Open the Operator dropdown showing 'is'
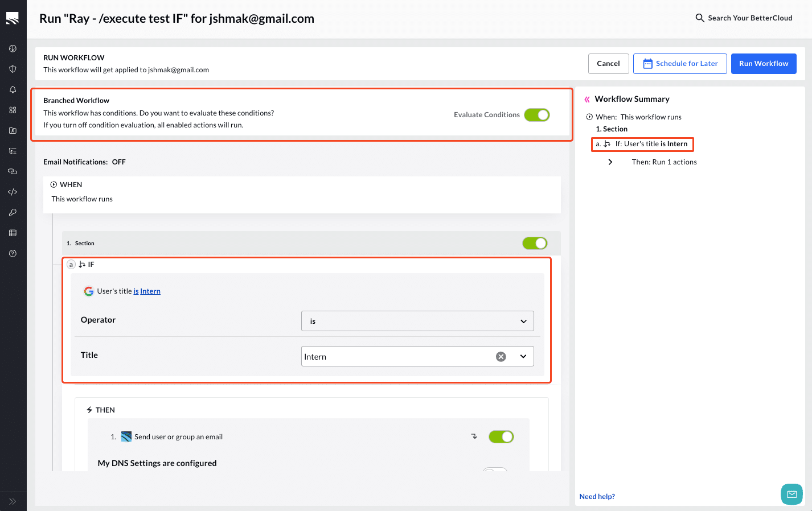This screenshot has height=511, width=812. point(417,321)
